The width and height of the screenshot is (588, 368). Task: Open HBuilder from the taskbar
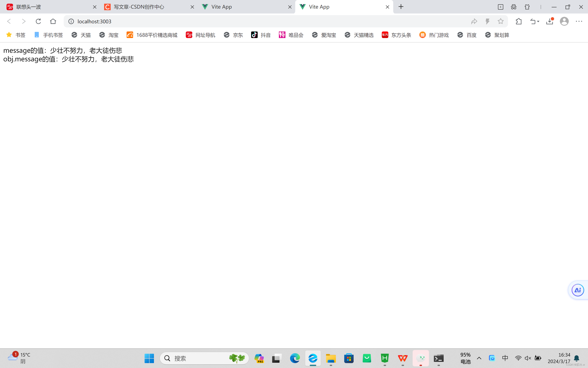pyautogui.click(x=385, y=358)
